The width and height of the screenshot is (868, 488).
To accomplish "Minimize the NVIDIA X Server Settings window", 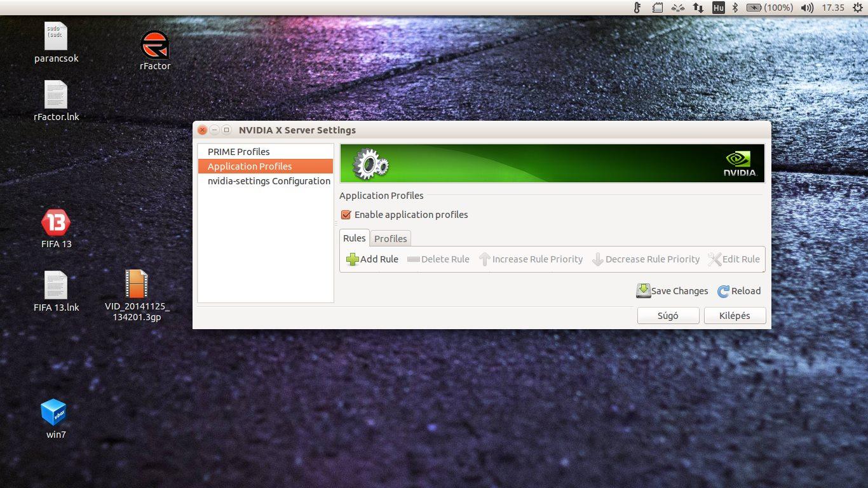I will pyautogui.click(x=215, y=130).
